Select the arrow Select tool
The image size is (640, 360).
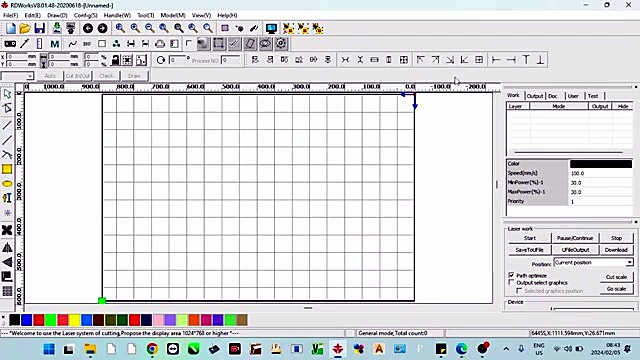pos(7,94)
